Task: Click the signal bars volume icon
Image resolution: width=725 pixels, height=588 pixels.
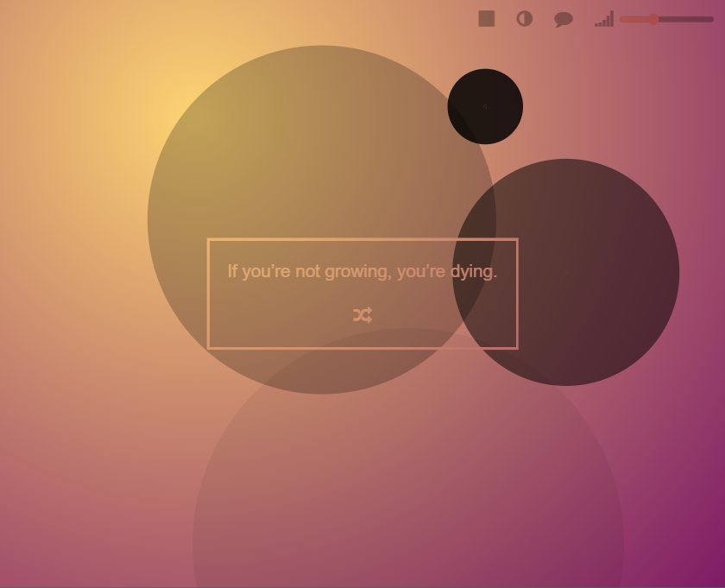Action: coord(604,19)
